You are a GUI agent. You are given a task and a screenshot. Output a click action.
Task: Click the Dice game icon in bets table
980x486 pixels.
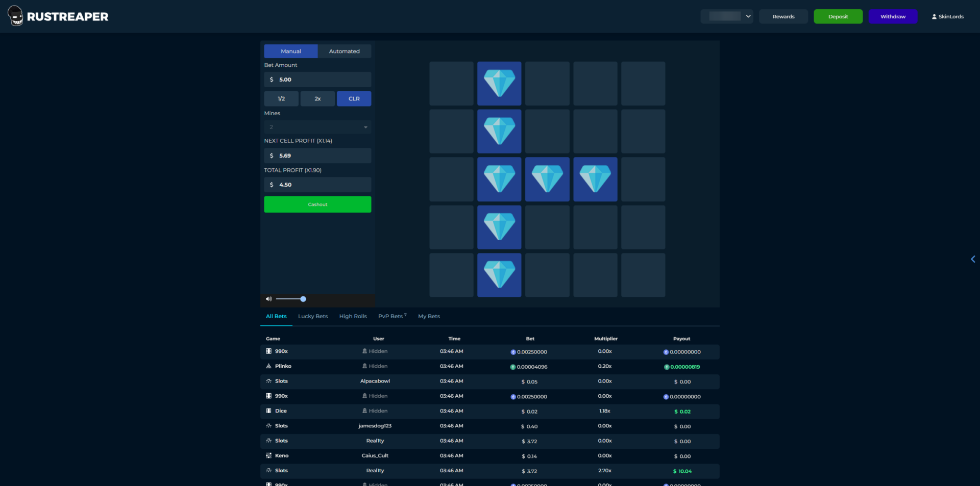point(268,411)
